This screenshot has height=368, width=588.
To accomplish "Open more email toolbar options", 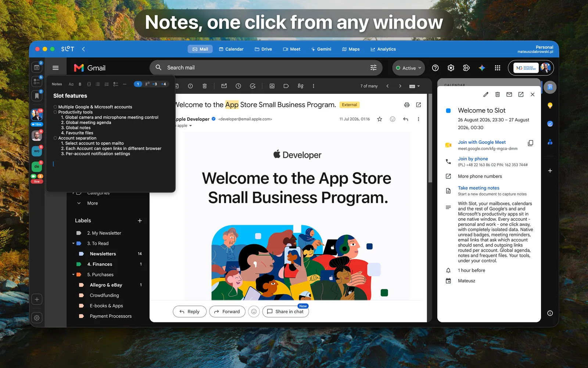I will [x=313, y=86].
